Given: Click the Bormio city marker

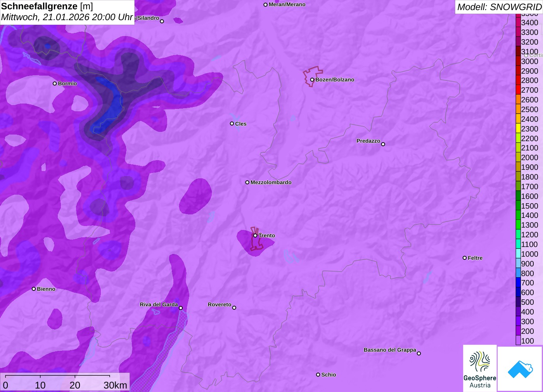Looking at the screenshot, I should 55,83.
